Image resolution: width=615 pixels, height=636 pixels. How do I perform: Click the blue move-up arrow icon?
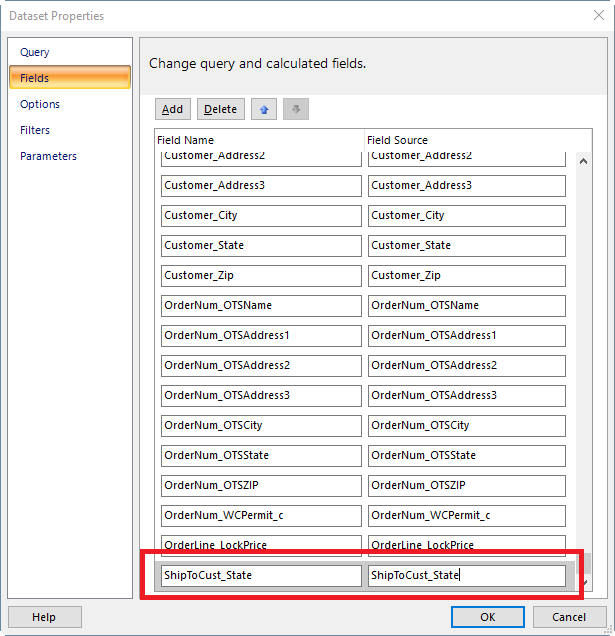pos(264,109)
